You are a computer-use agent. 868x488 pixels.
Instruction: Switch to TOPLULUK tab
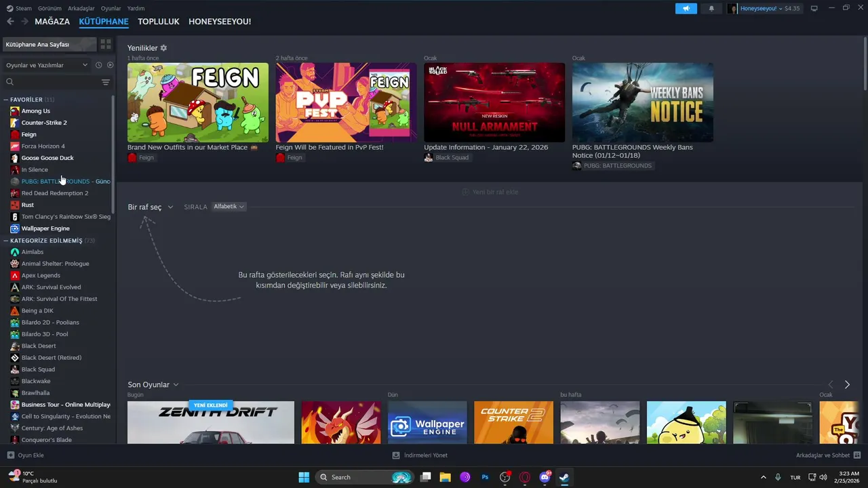coord(159,22)
